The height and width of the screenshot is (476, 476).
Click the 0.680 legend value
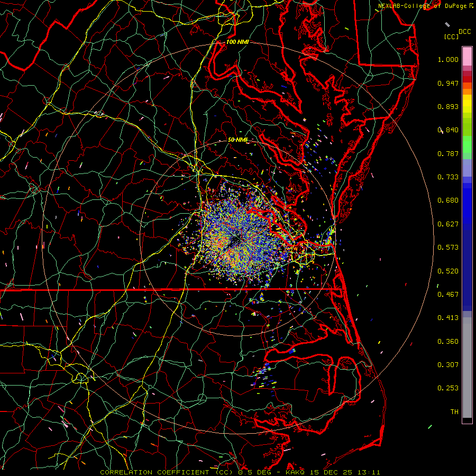(x=448, y=200)
